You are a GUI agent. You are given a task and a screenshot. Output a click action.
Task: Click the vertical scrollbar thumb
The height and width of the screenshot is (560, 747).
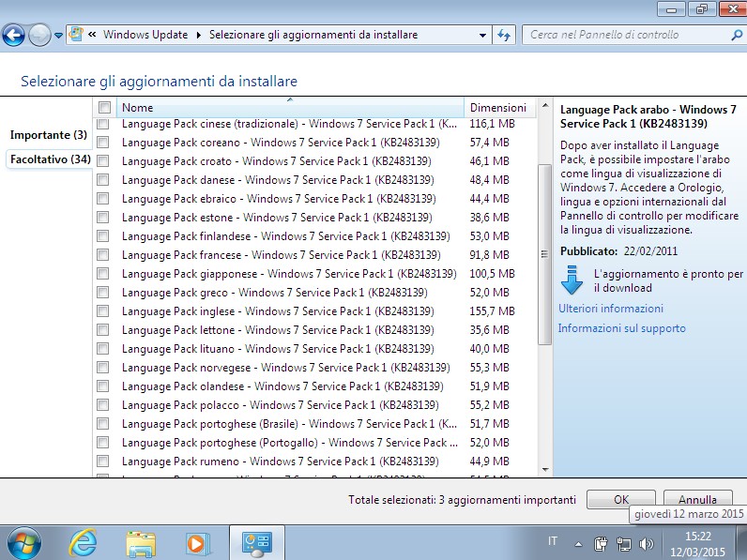pyautogui.click(x=544, y=254)
